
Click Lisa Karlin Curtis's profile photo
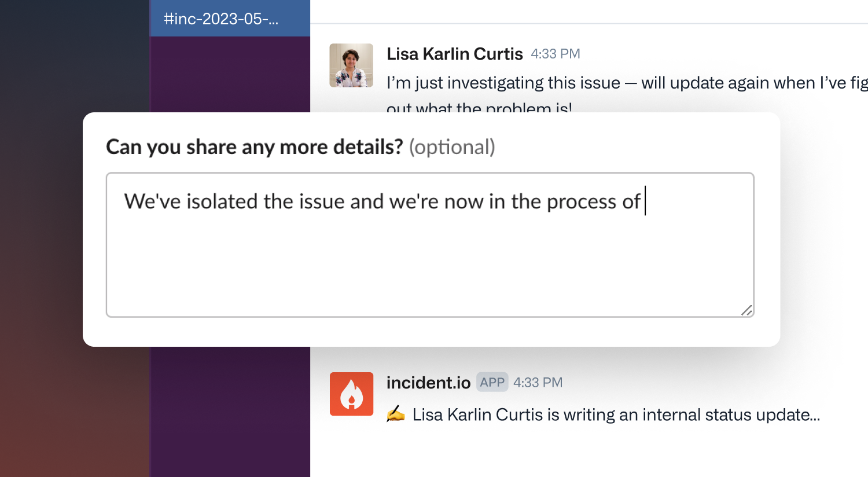[x=351, y=65]
